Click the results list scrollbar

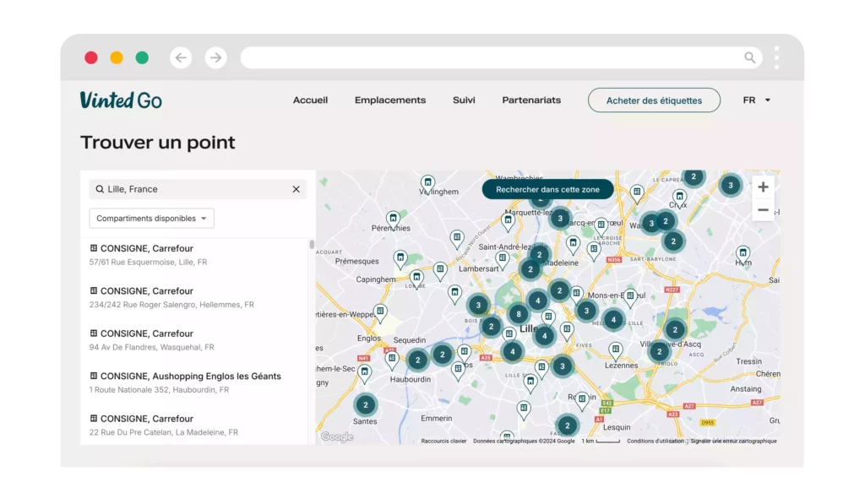tap(312, 244)
